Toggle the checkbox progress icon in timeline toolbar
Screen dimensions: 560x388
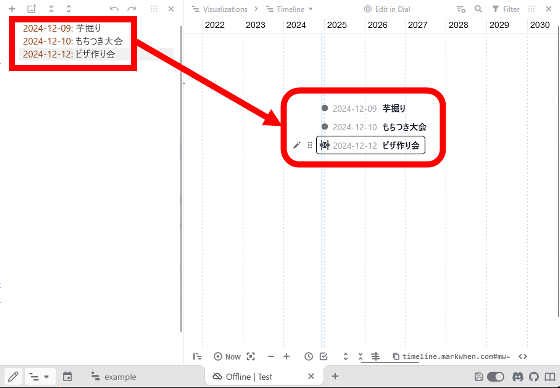tap(324, 356)
